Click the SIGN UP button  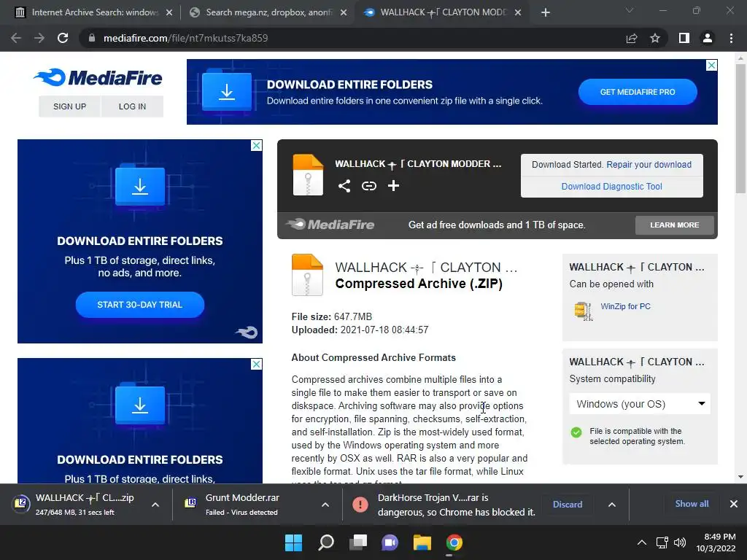tap(69, 106)
